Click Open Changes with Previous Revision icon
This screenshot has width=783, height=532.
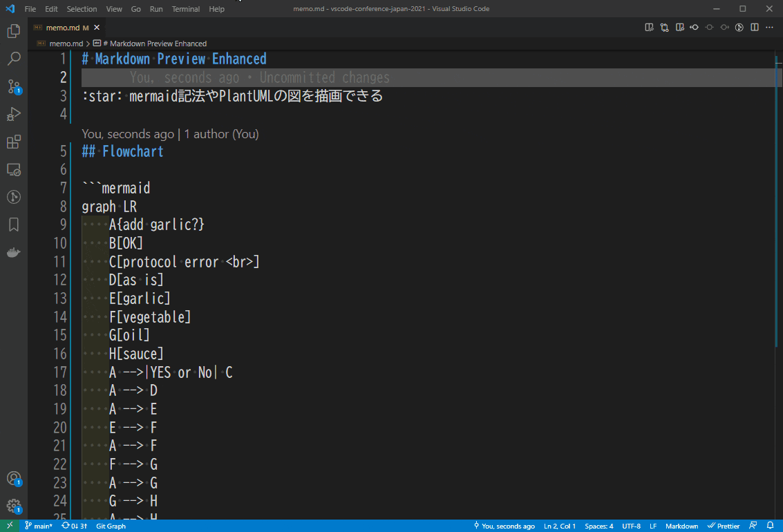click(694, 28)
